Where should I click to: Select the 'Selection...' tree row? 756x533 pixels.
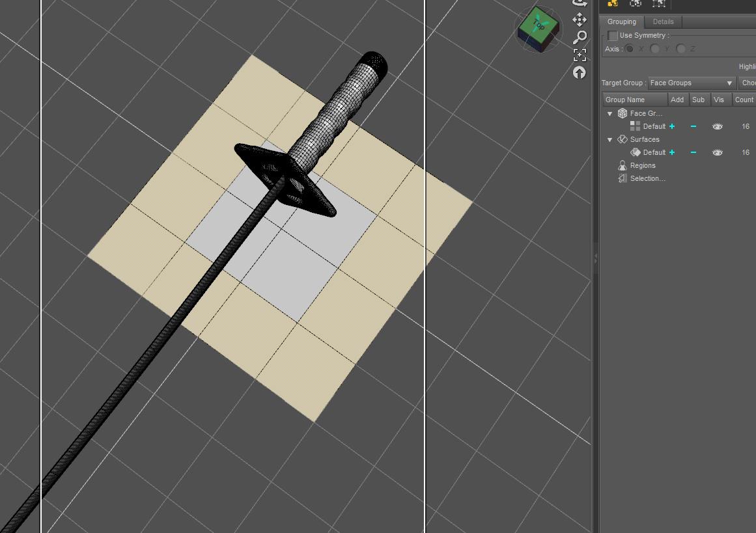[647, 178]
